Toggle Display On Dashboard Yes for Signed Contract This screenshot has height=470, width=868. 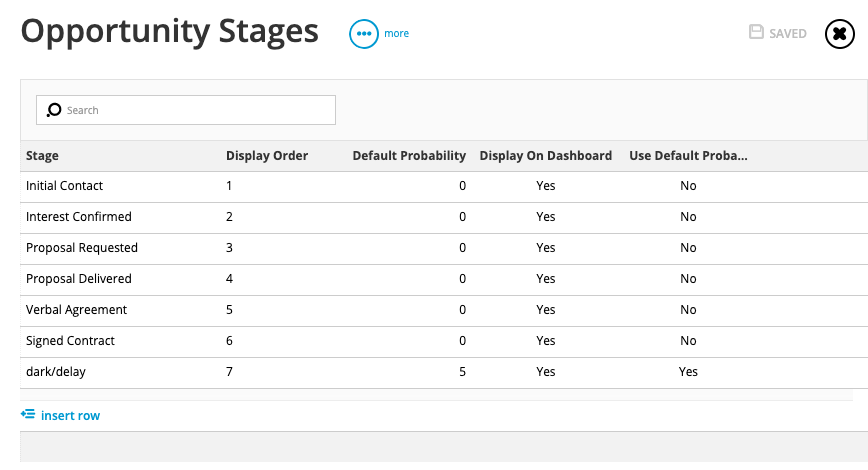[546, 340]
